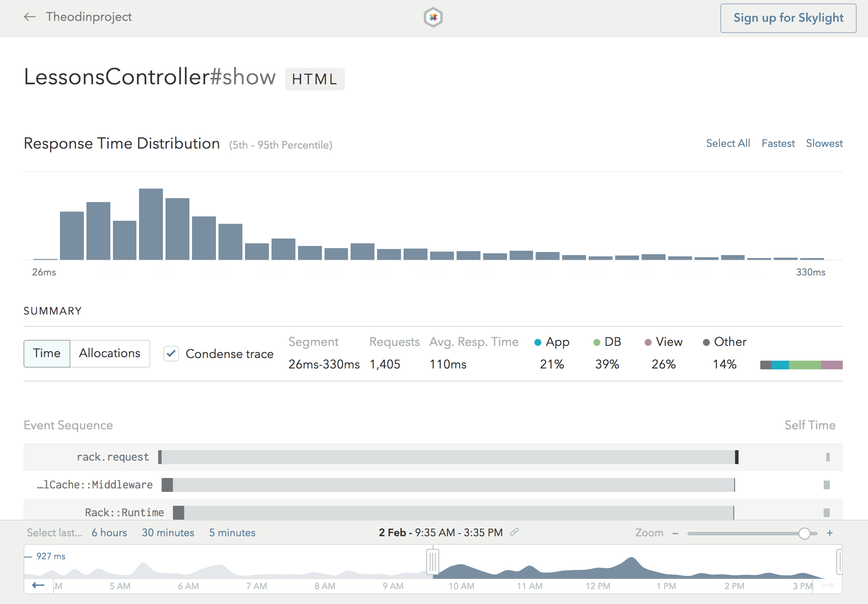Viewport: 868px width, 604px height.
Task: Select the 6 hours time range
Action: click(109, 532)
